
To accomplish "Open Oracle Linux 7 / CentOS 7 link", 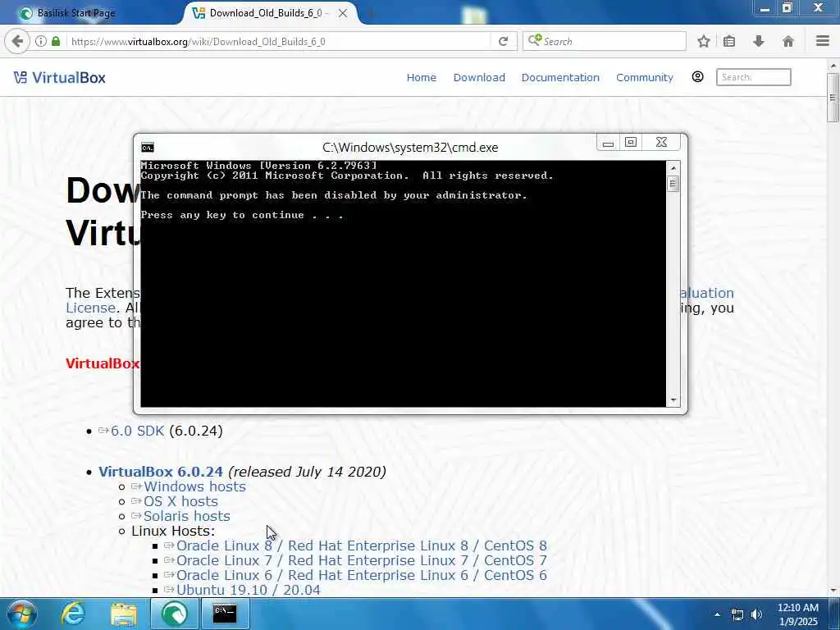I will [x=362, y=561].
